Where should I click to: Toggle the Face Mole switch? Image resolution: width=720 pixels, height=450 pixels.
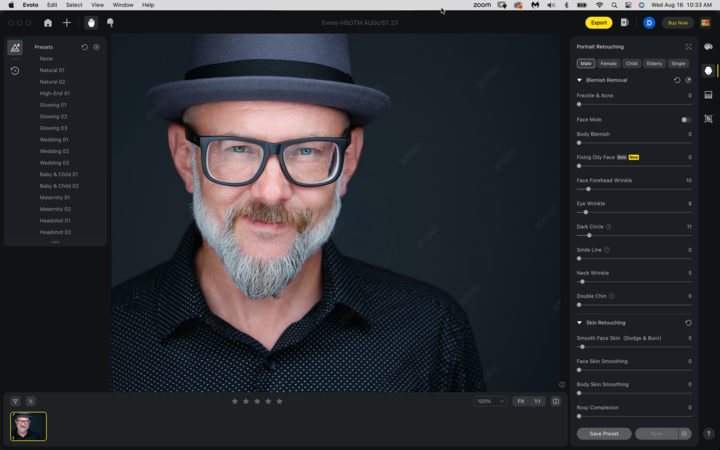coord(685,119)
